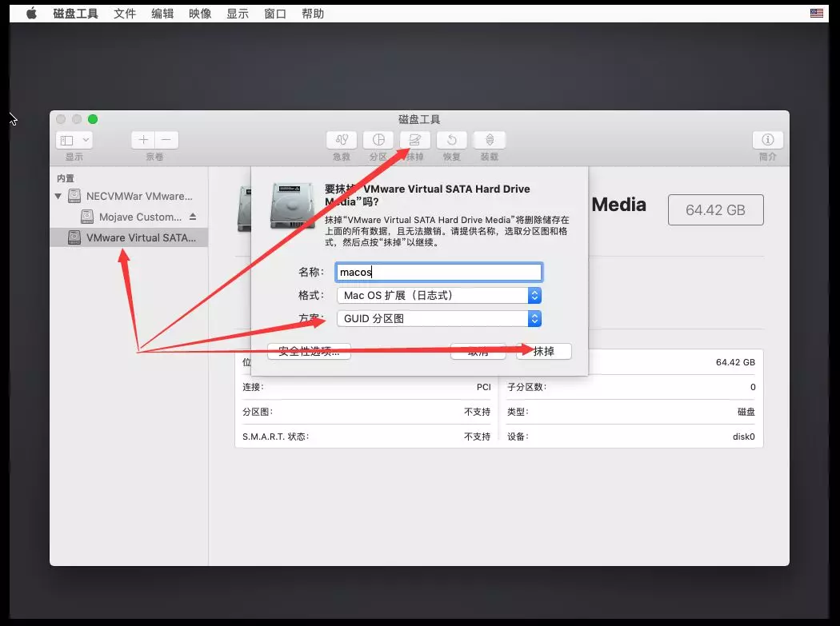The width and height of the screenshot is (840, 626).
Task: Open the 编辑 menu
Action: [162, 14]
